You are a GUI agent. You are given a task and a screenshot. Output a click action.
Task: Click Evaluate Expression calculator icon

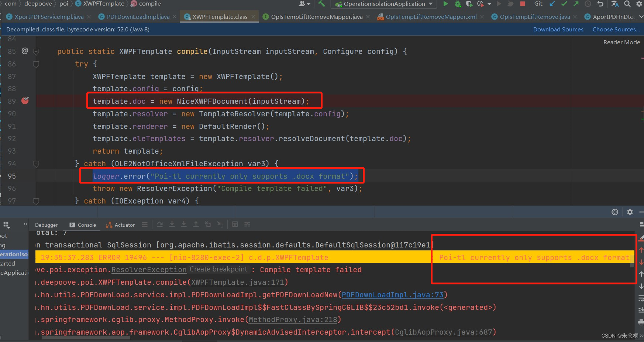[235, 224]
